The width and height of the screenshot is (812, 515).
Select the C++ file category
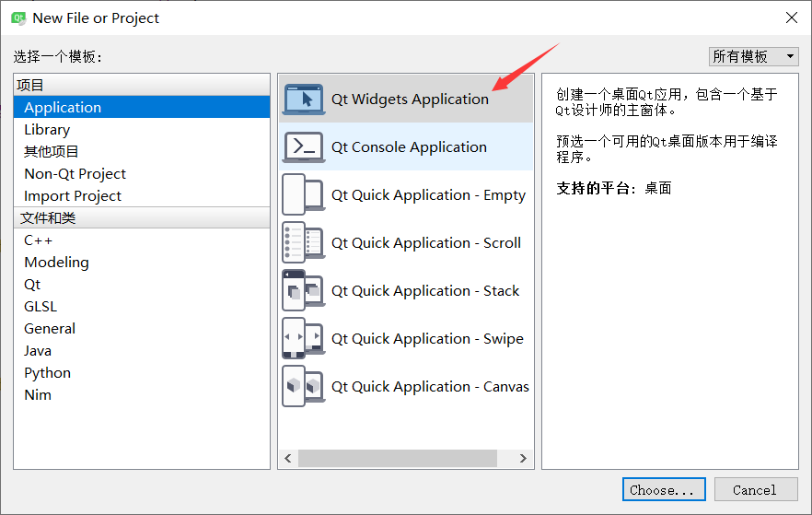142,240
